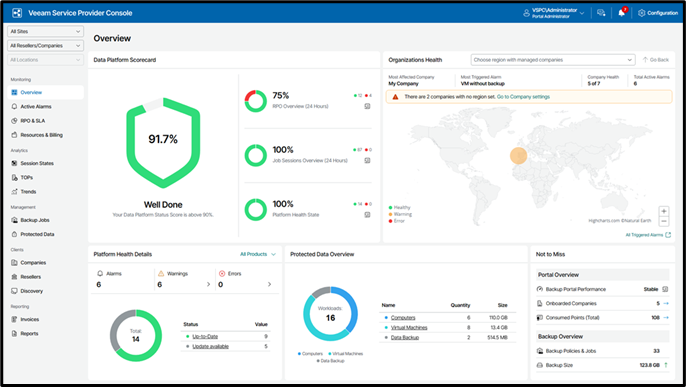Open Active Alarms in sidebar
Screen dimensions: 686x387
pos(35,107)
